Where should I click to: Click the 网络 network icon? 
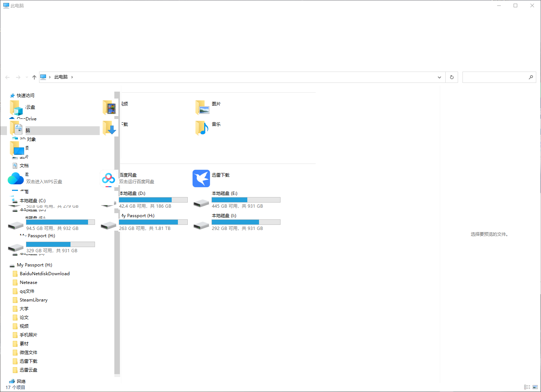[12, 381]
